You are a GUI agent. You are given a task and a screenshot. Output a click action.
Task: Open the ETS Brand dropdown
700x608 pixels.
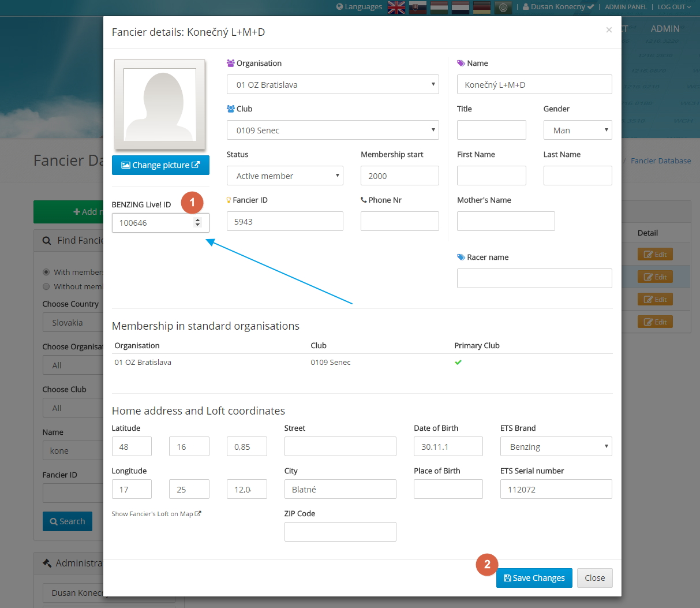(x=556, y=446)
